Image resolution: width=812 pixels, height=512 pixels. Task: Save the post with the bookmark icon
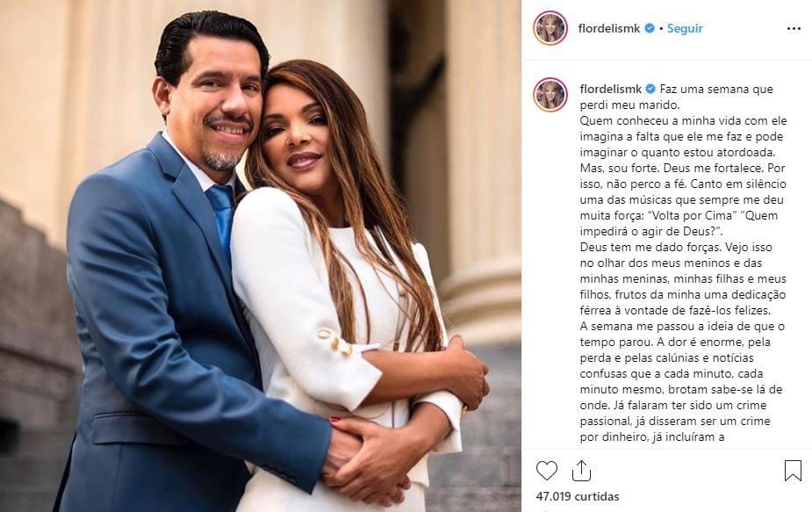point(793,471)
